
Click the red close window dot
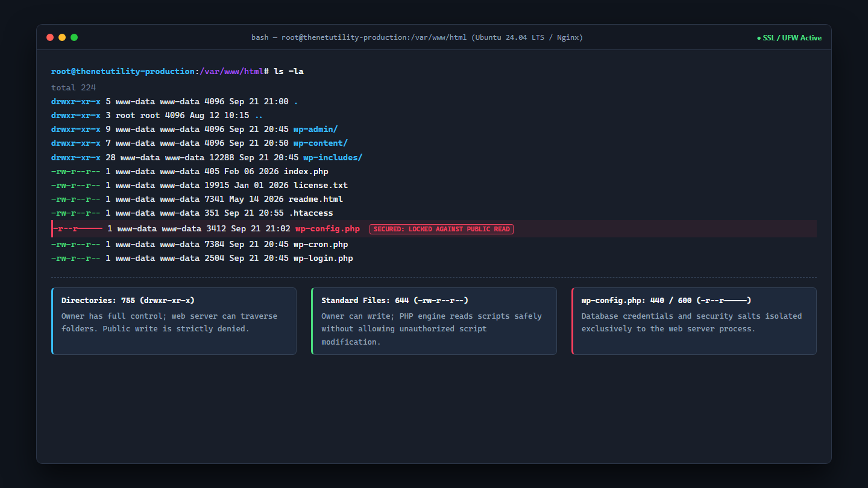coord(50,37)
